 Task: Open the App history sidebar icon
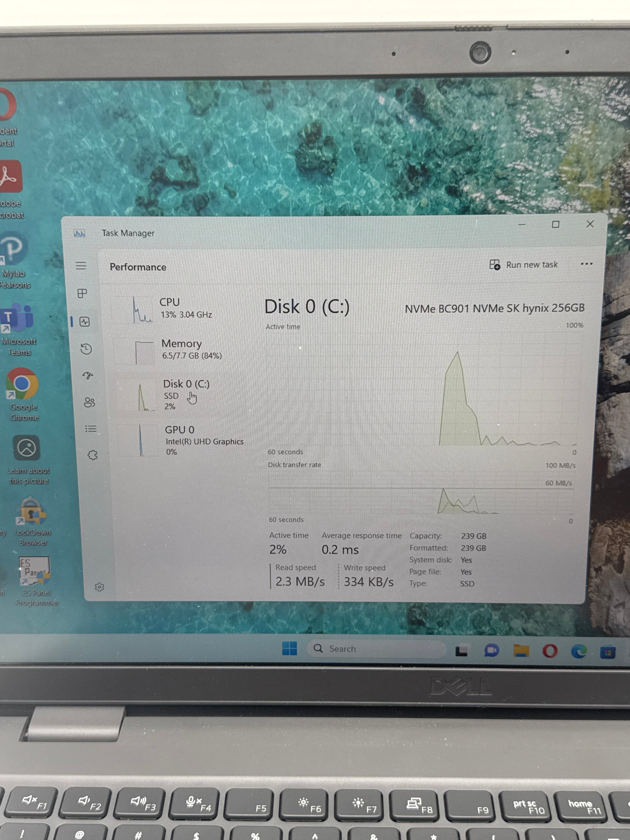coord(86,349)
